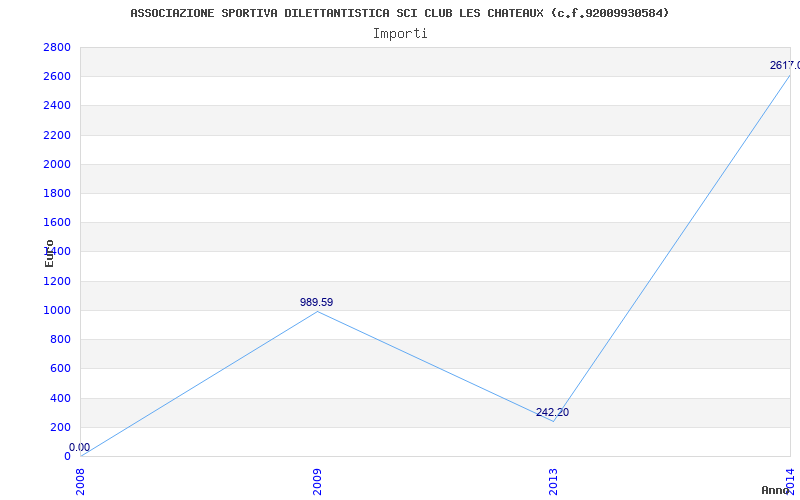This screenshot has height=500, width=800.
Task: Click the 1000 y-axis tick label
Action: [x=57, y=310]
